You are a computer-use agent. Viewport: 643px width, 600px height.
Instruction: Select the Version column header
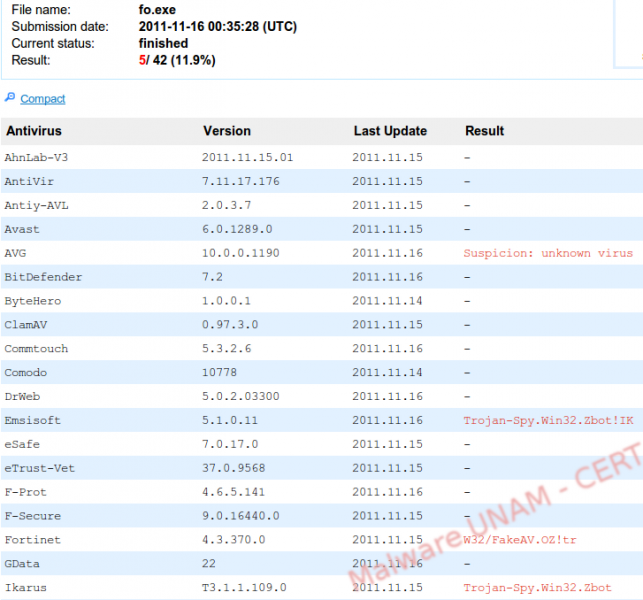click(x=227, y=131)
